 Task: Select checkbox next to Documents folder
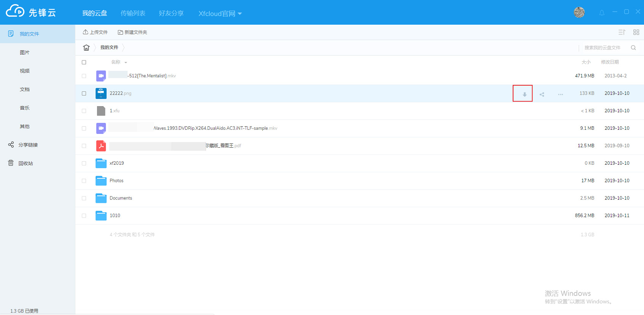coord(84,199)
